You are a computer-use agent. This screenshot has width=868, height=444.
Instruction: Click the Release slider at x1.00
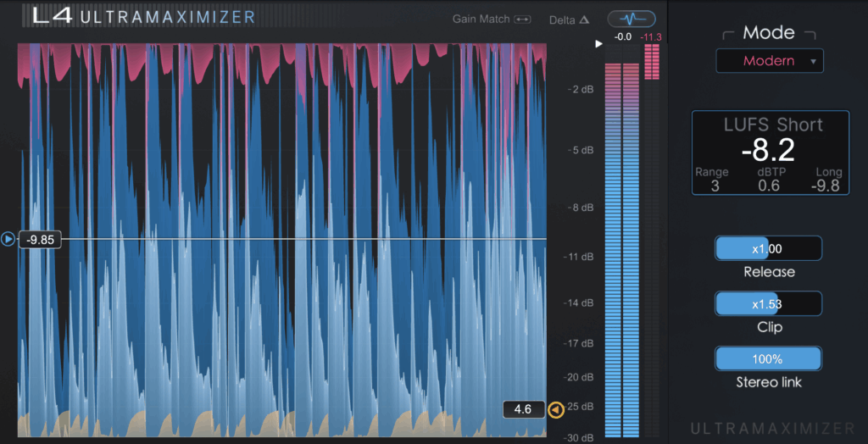(768, 248)
